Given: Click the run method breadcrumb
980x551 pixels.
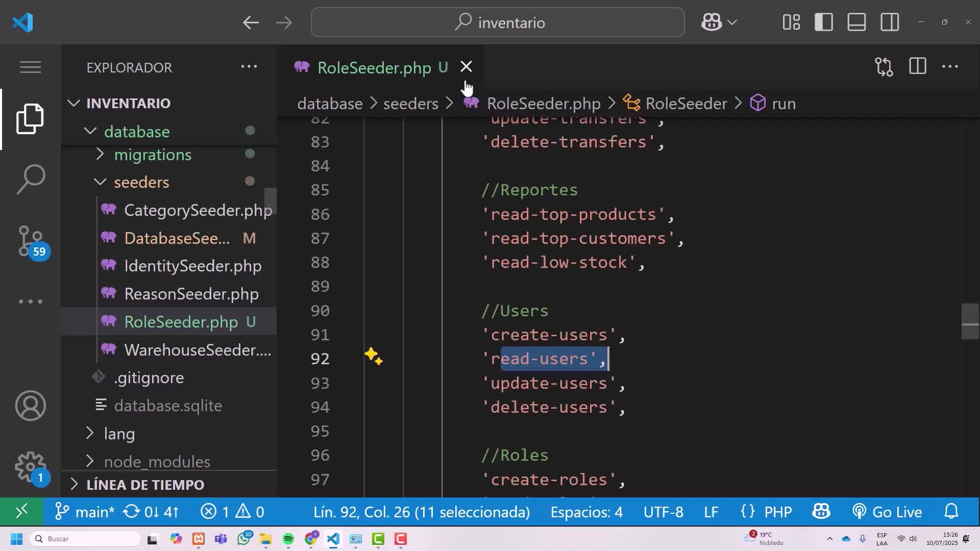Looking at the screenshot, I should [783, 104].
